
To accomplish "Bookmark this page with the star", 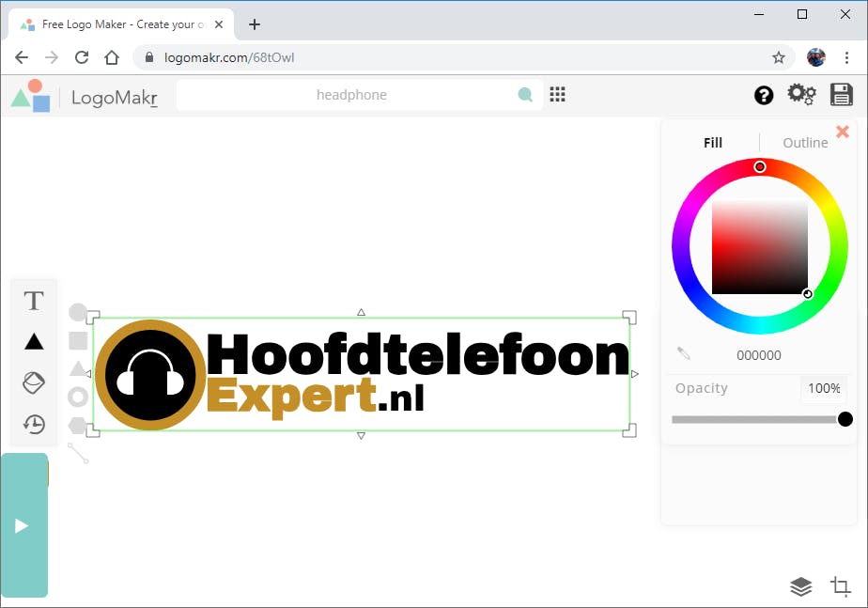I will point(779,57).
